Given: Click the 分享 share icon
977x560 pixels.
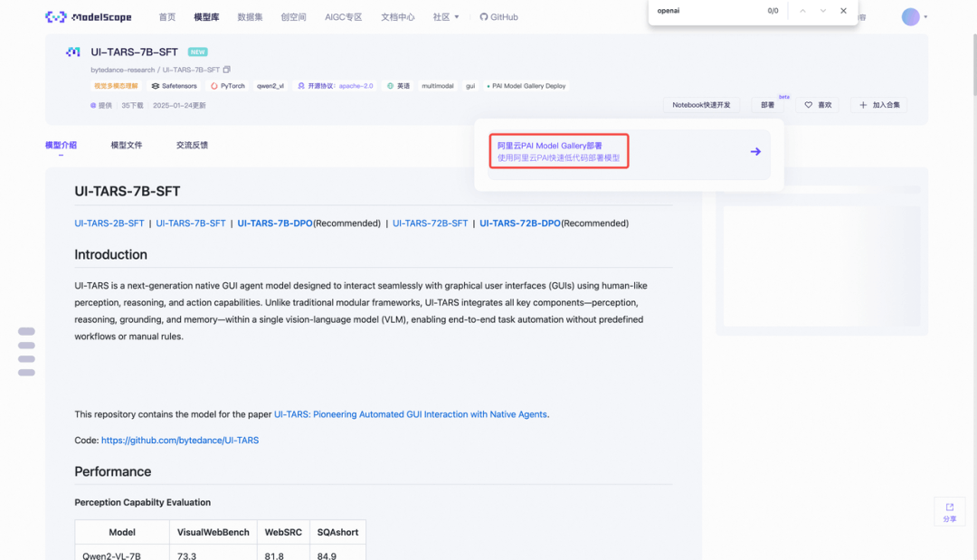Looking at the screenshot, I should point(950,511).
